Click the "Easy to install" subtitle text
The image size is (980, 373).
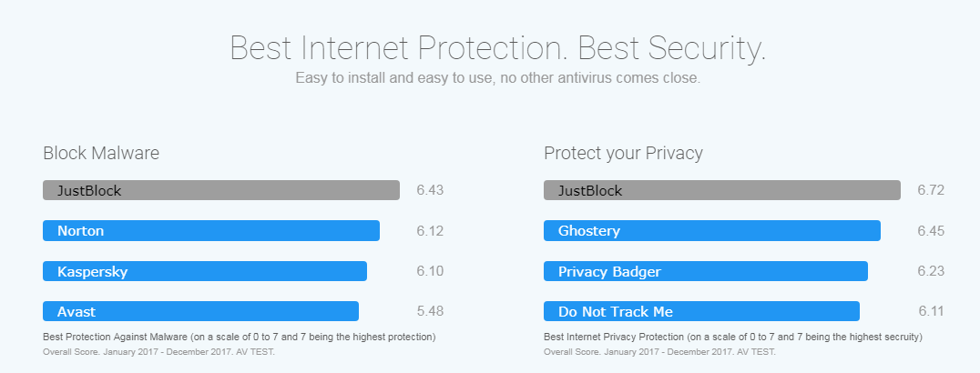click(x=498, y=78)
